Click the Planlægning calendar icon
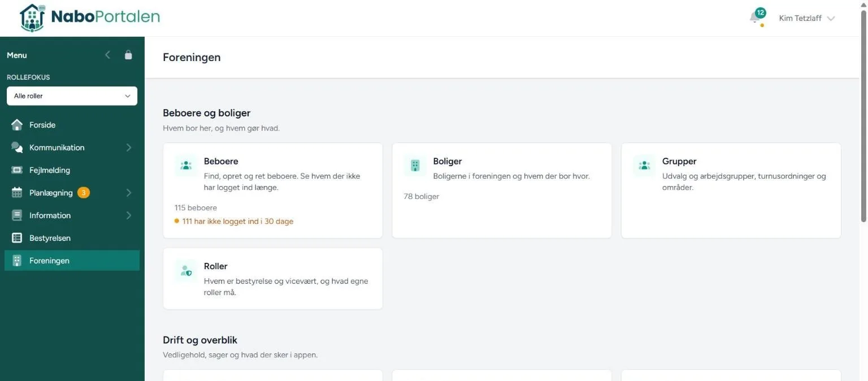 [17, 193]
